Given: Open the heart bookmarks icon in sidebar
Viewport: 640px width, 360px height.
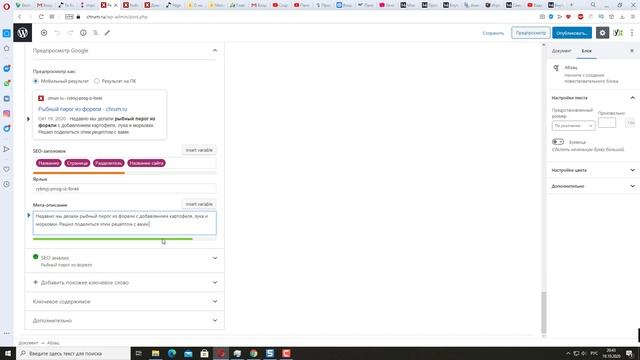Looking at the screenshot, I should [7, 169].
